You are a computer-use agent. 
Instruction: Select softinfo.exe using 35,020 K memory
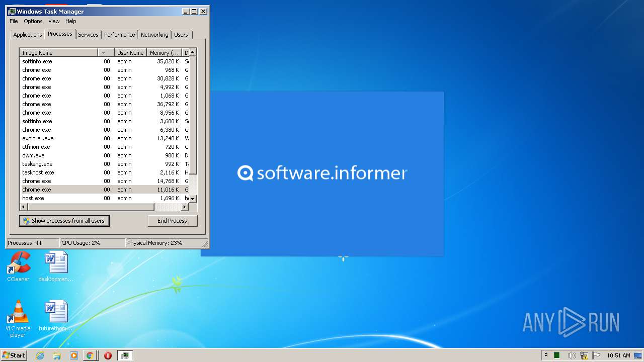point(104,61)
